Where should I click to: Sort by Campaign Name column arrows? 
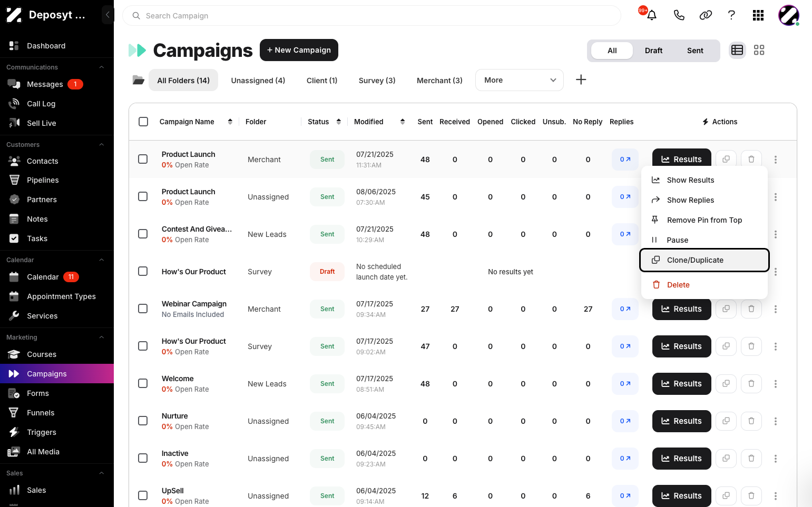coord(230,122)
